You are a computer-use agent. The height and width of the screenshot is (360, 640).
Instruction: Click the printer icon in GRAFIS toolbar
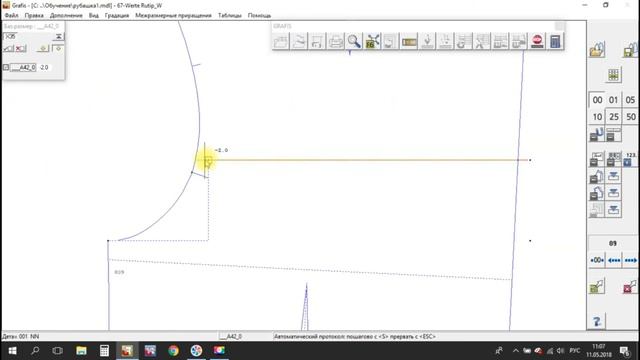point(336,41)
